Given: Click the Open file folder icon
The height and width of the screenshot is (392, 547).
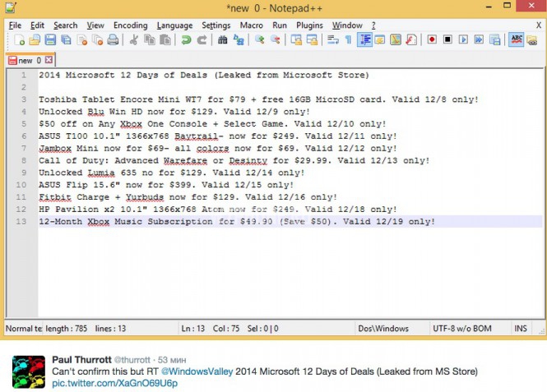Looking at the screenshot, I should [35, 40].
